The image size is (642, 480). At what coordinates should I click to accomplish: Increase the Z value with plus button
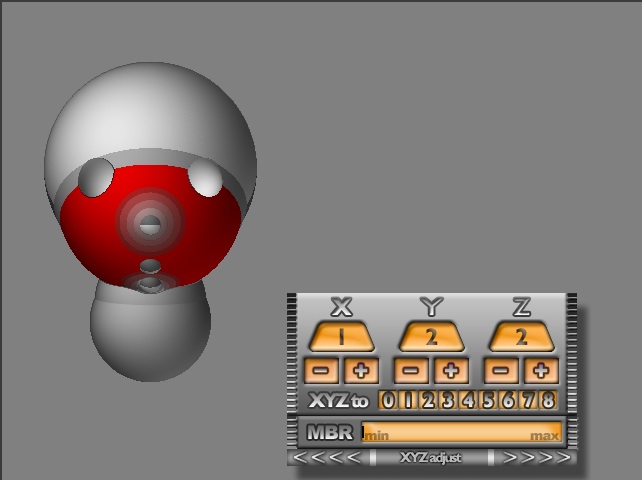[x=541, y=370]
